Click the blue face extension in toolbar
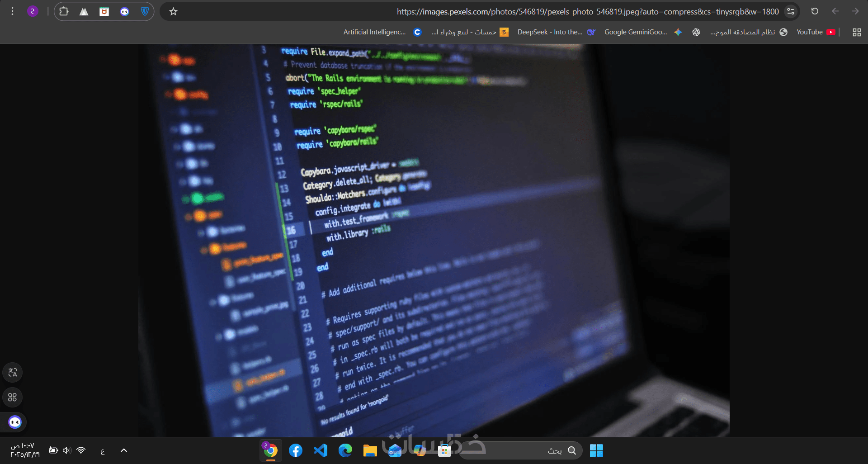This screenshot has height=464, width=868. (x=125, y=11)
